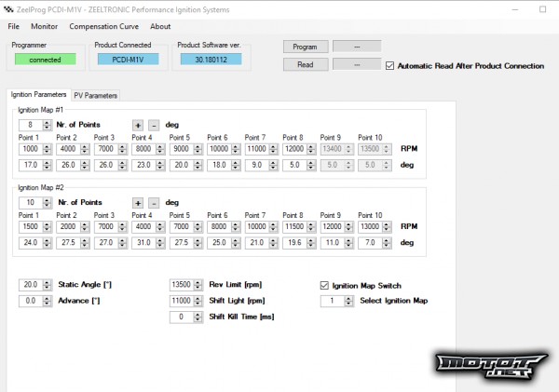Click minus button for Ignition Map #1
This screenshot has width=559, height=392.
(154, 125)
